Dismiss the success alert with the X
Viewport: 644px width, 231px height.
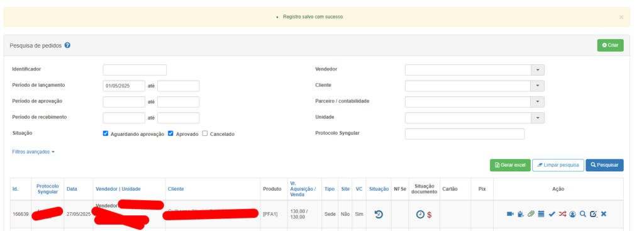pyautogui.click(x=621, y=17)
